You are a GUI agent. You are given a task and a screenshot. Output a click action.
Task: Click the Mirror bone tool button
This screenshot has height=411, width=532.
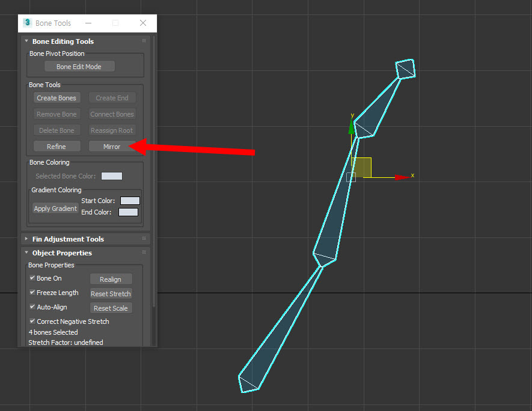coord(112,147)
